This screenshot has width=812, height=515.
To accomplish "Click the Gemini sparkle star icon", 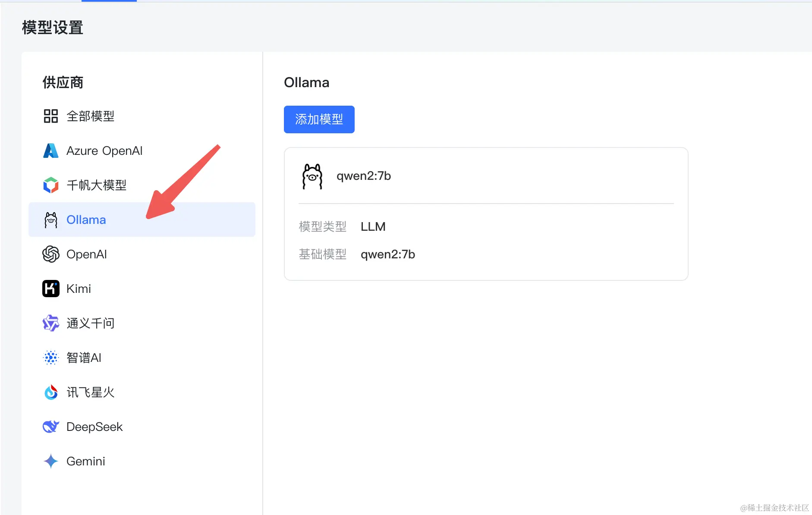I will coord(51,461).
